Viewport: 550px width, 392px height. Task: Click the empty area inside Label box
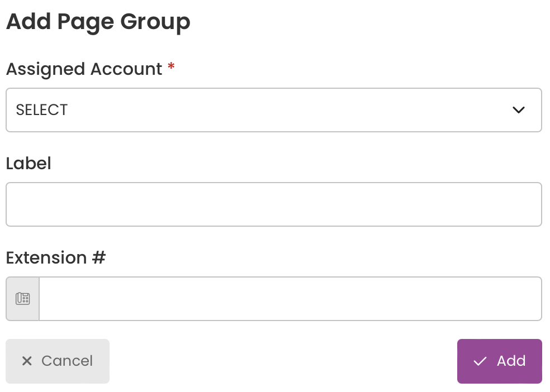[274, 204]
